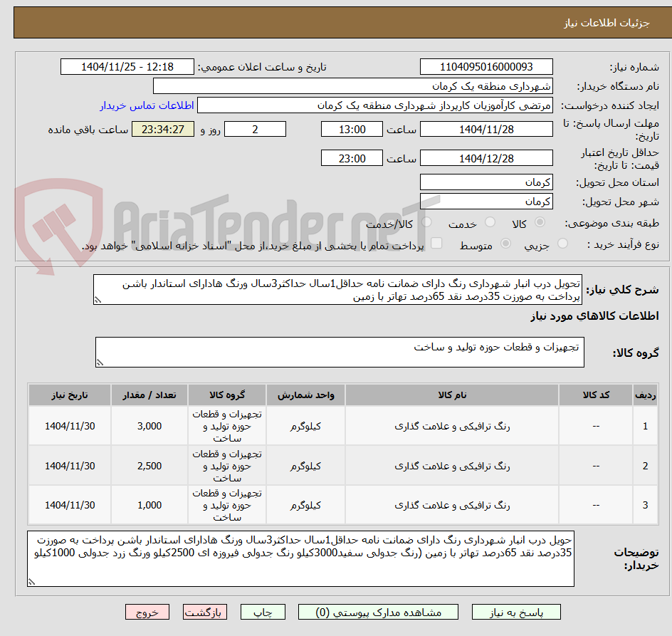Click the شماره نیاز field 1104095016000093

click(486, 67)
